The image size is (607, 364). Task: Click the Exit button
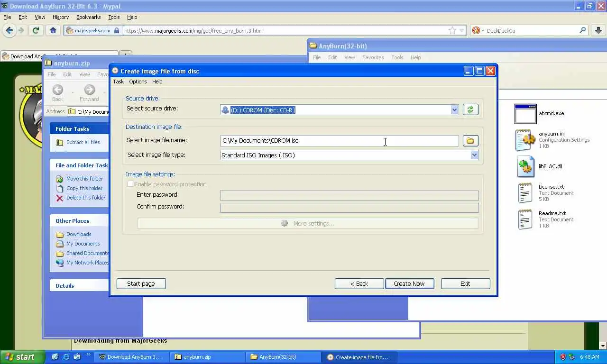coord(465,283)
